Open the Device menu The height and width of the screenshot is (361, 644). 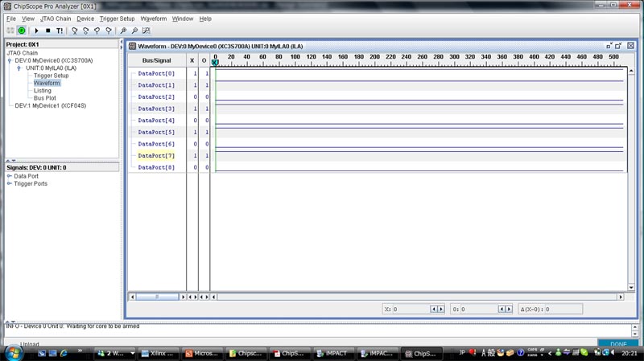pos(85,18)
